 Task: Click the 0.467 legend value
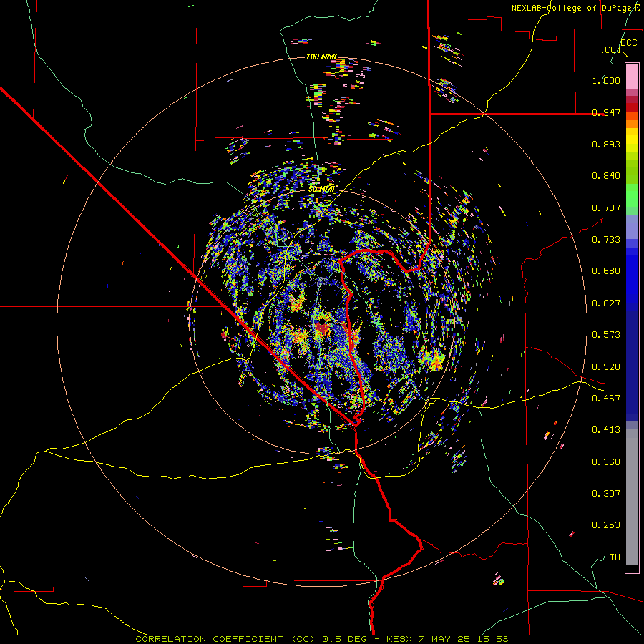tap(606, 399)
